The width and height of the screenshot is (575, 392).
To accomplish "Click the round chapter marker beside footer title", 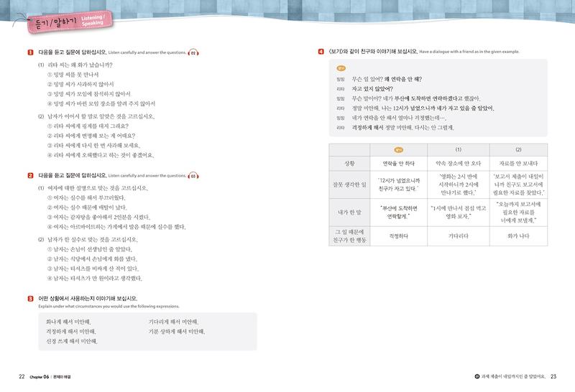I will pos(477,376).
